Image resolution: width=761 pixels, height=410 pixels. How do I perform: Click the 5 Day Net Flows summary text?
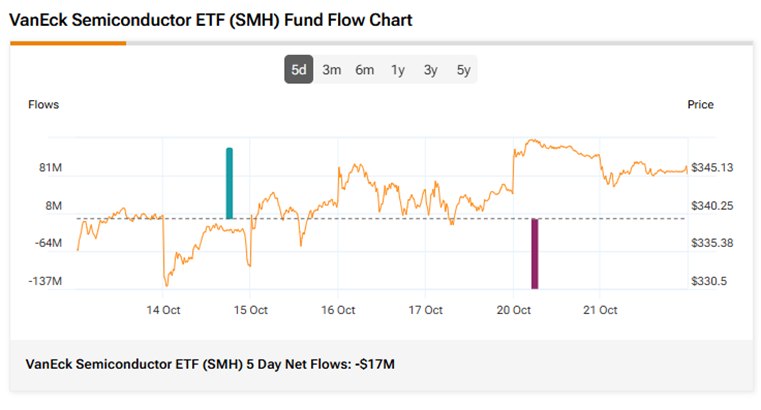(210, 364)
